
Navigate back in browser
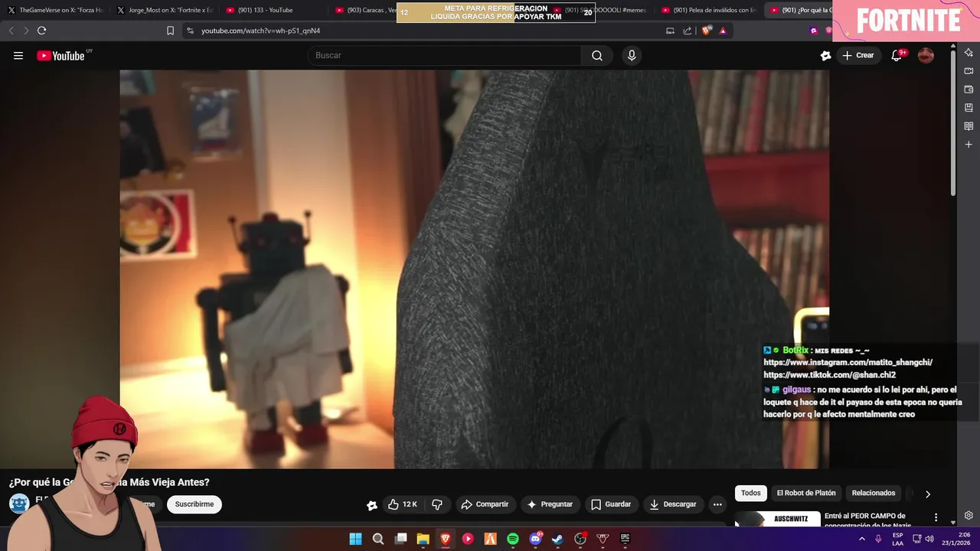tap(11, 31)
